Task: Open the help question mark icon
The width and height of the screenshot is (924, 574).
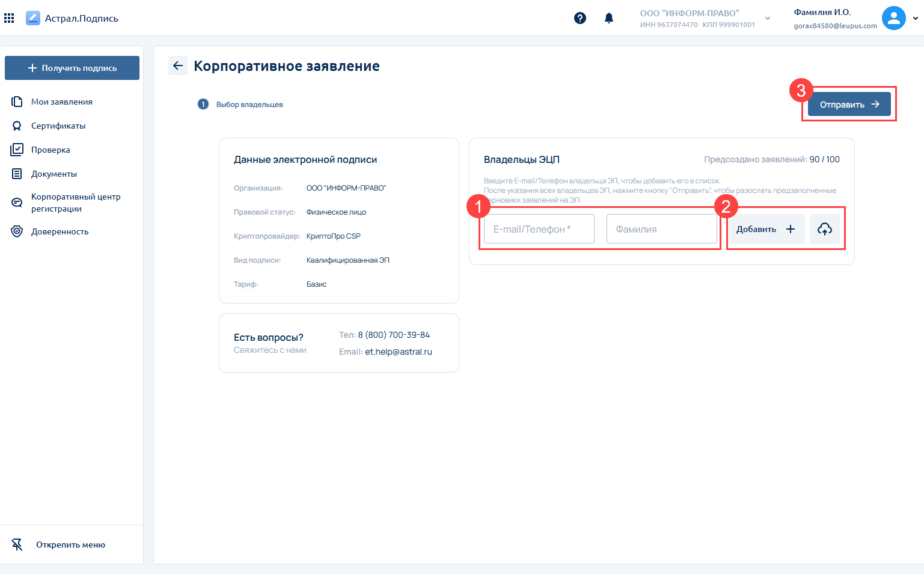Action: point(580,18)
